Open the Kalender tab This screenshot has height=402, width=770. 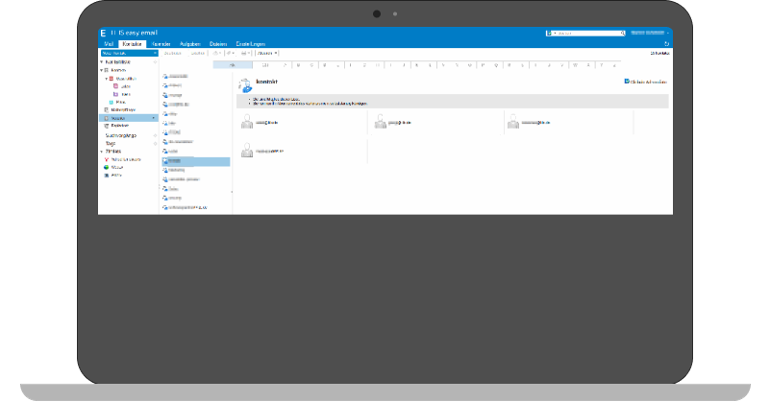pos(161,44)
